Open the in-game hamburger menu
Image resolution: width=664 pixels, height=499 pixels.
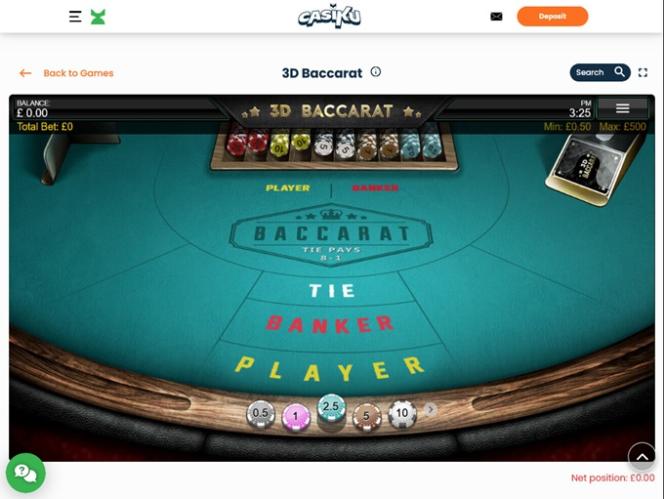coord(622,108)
